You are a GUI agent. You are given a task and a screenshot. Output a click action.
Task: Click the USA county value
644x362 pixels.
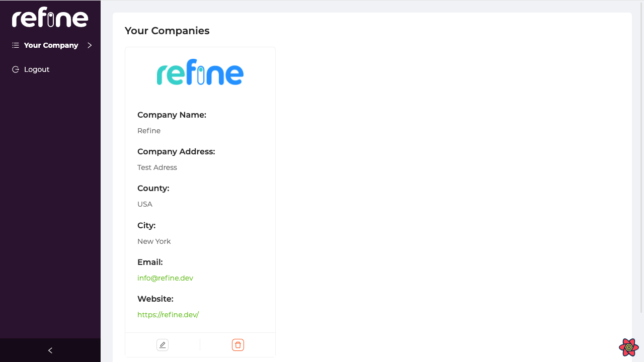[x=145, y=204]
